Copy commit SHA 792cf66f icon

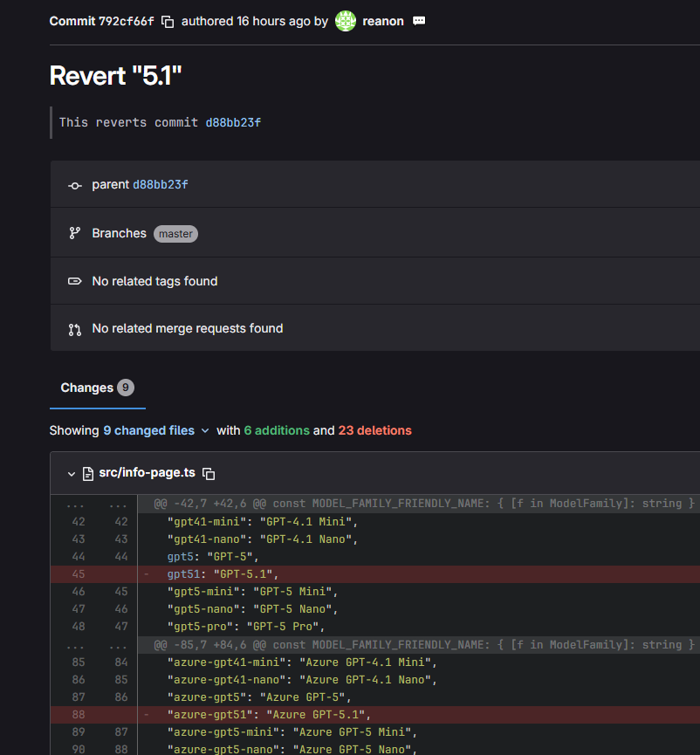[168, 22]
